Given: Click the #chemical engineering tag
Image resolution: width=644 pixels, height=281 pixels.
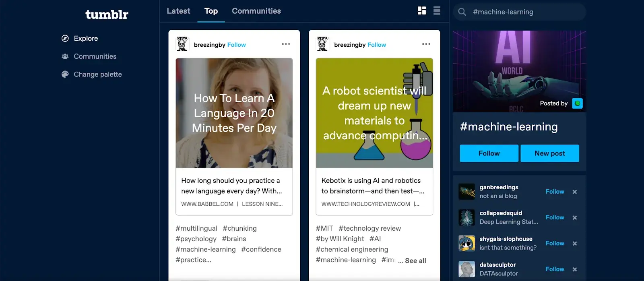Looking at the screenshot, I should (352, 249).
